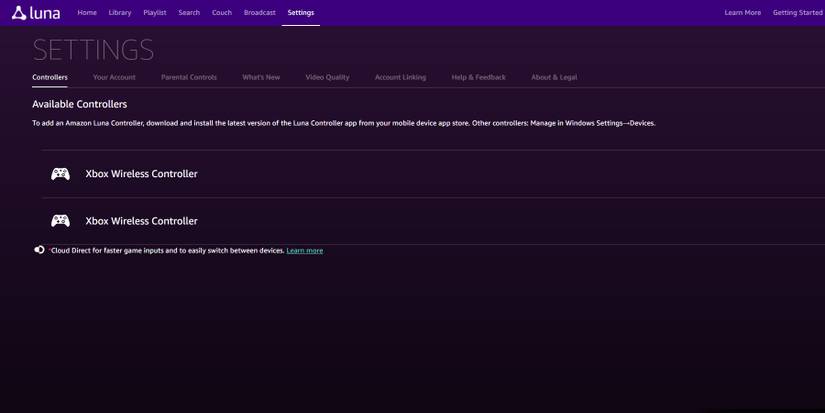Viewport: 825px width, 413px height.
Task: Open the Account Linking tab
Action: point(400,77)
